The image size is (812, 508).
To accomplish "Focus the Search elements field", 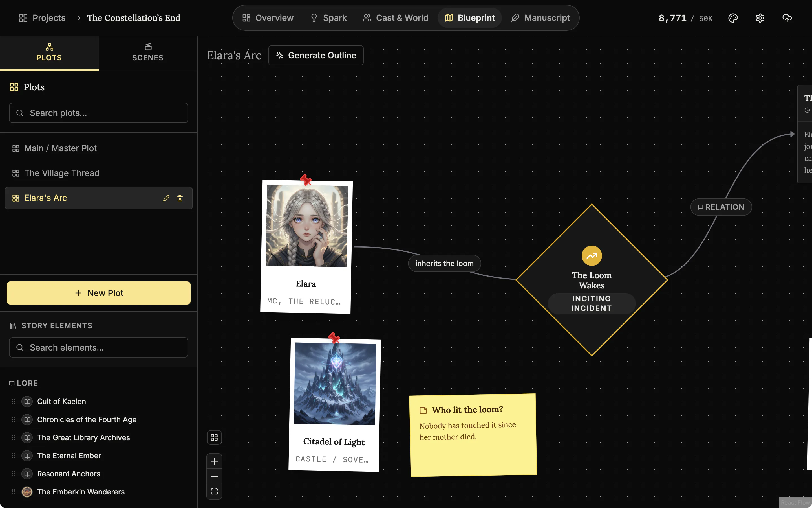I will (99, 347).
